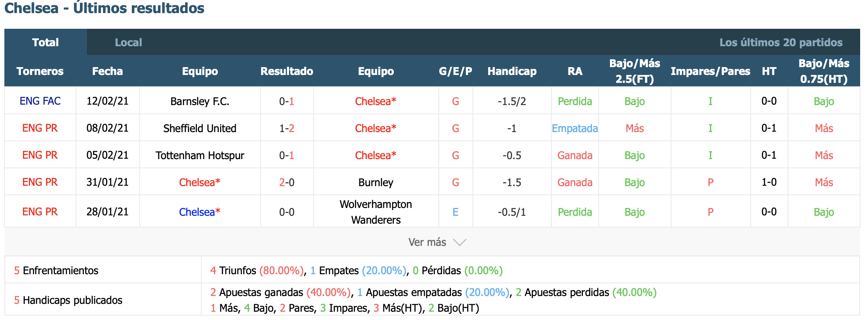Open the ENG FAC tournament link
This screenshot has width=868, height=320.
point(40,101)
